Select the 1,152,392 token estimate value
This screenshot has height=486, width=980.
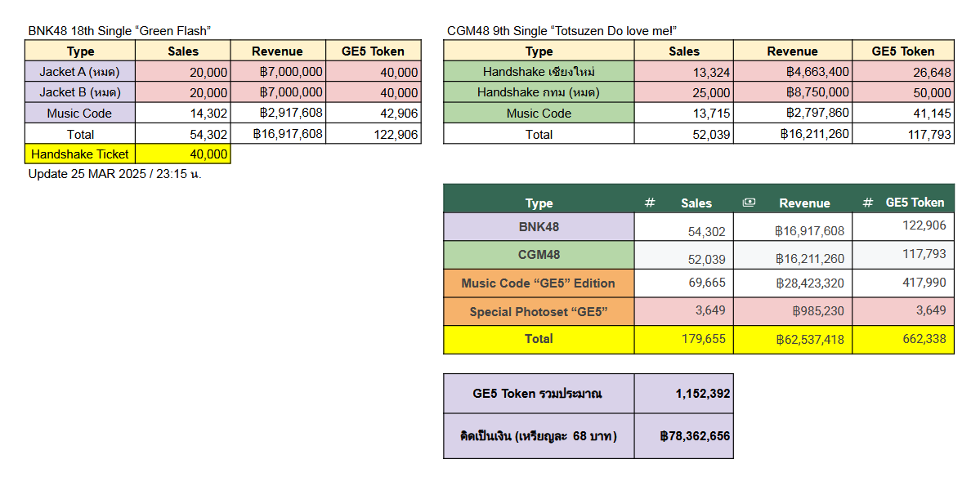[x=684, y=394]
